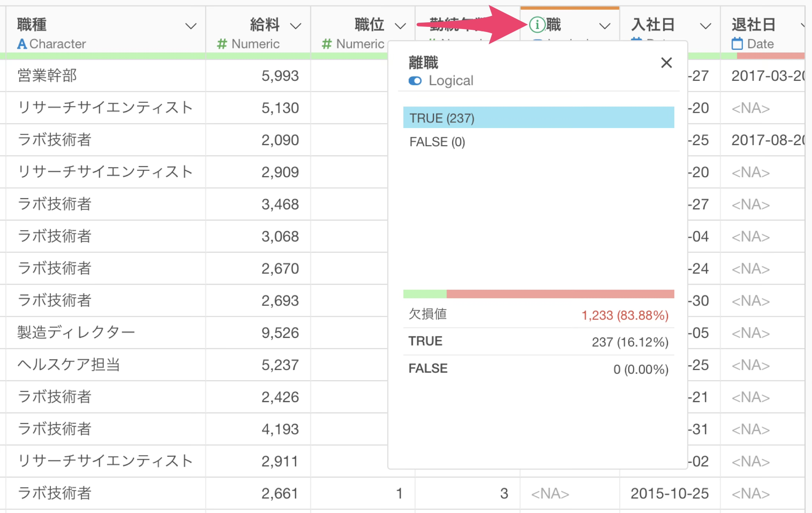Image resolution: width=812 pixels, height=513 pixels.
Task: Click the red missing-value bar segment in popup
Action: click(560, 294)
